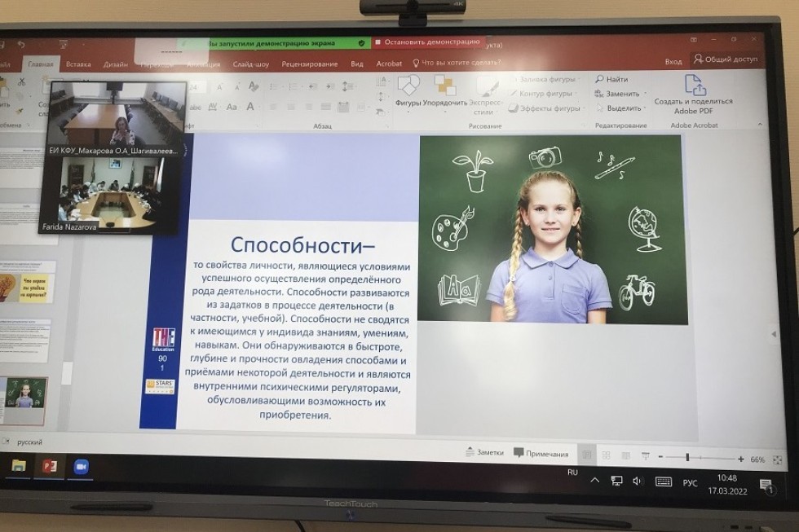Show hidden system tray icons chevron
The height and width of the screenshot is (532, 799).
(595, 480)
